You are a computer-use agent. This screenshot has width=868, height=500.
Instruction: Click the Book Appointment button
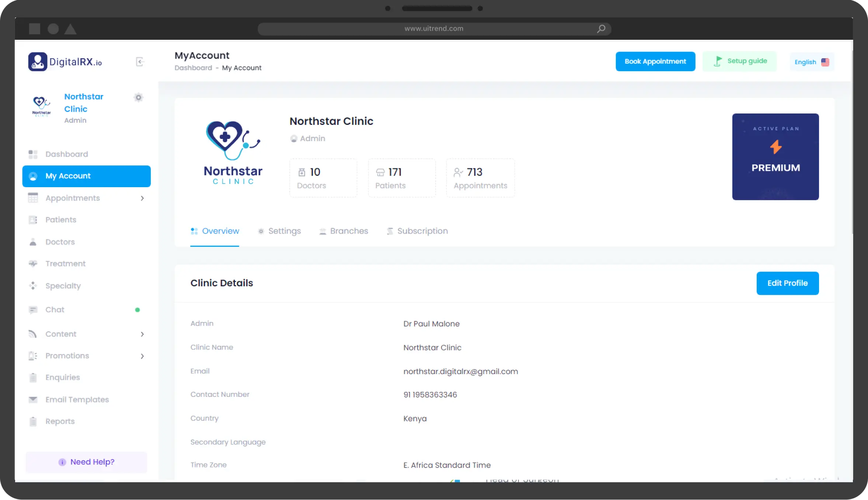pyautogui.click(x=655, y=62)
